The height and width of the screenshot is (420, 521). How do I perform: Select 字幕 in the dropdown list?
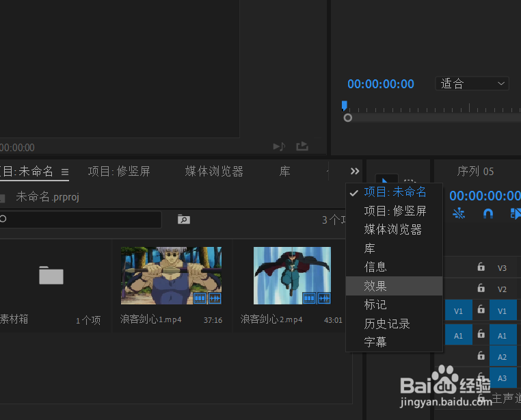[x=395, y=342]
